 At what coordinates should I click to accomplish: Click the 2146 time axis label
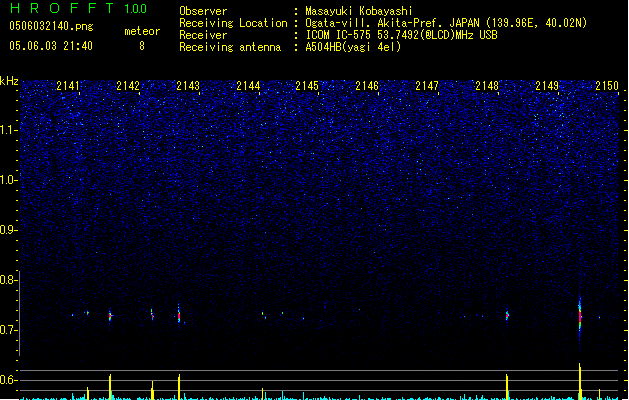click(x=367, y=86)
